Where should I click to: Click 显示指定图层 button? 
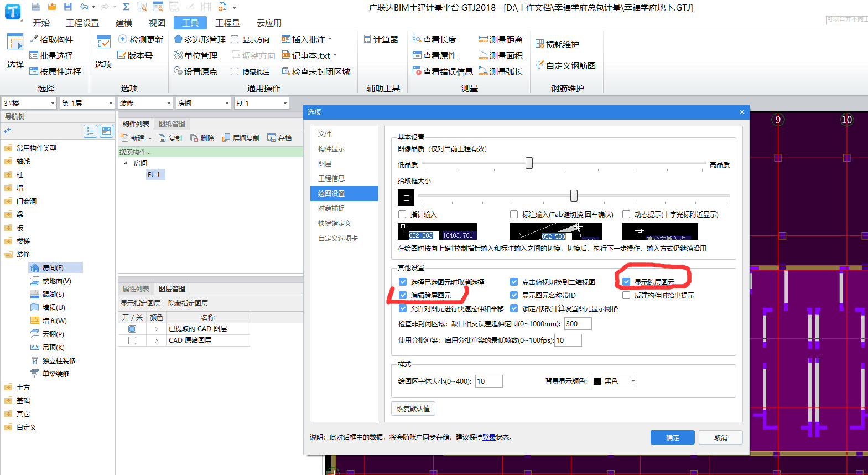pyautogui.click(x=141, y=303)
